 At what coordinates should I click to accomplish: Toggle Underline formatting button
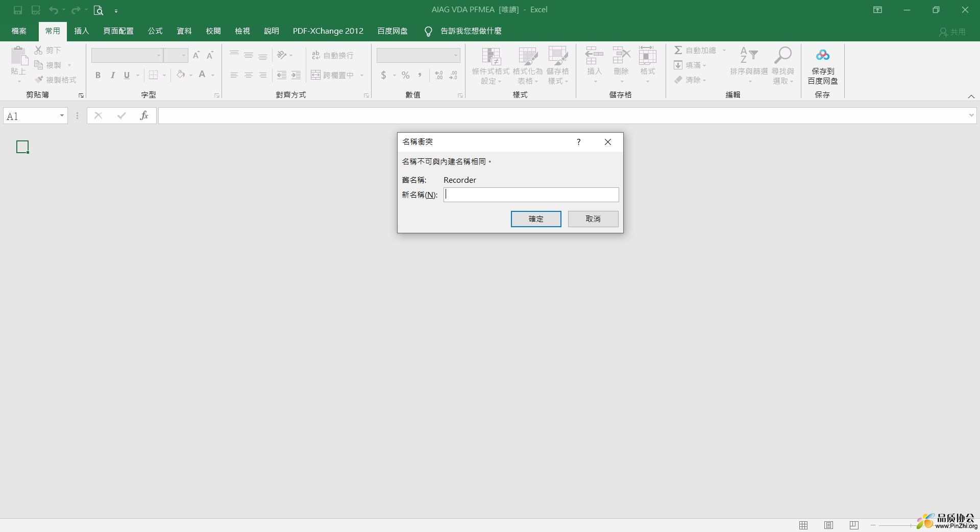[x=127, y=75]
